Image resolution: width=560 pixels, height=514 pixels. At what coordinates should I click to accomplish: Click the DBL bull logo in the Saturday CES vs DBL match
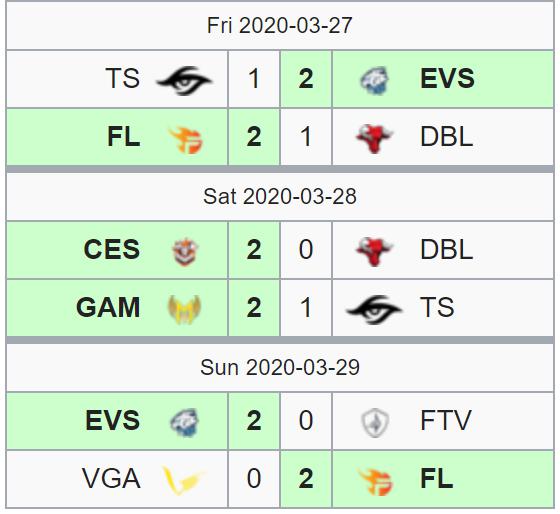coord(375,251)
